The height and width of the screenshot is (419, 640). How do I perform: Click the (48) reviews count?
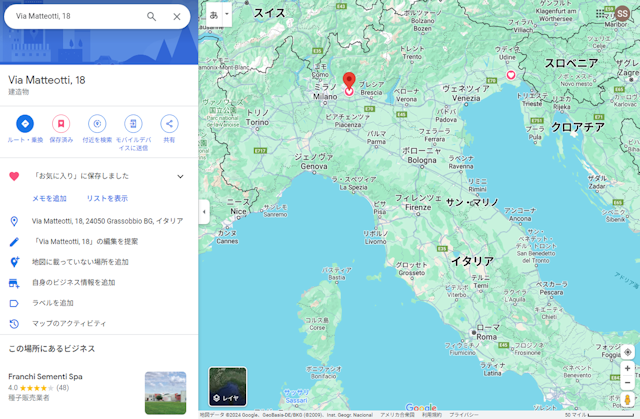point(62,388)
